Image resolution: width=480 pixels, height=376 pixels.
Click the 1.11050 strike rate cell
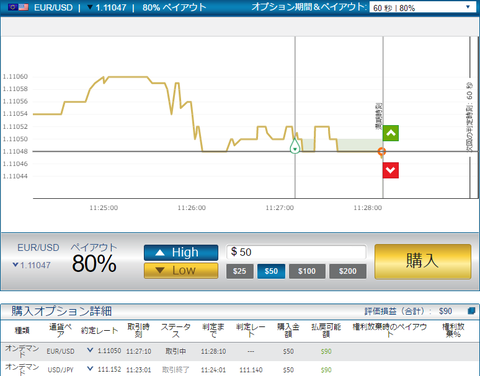pos(109,351)
